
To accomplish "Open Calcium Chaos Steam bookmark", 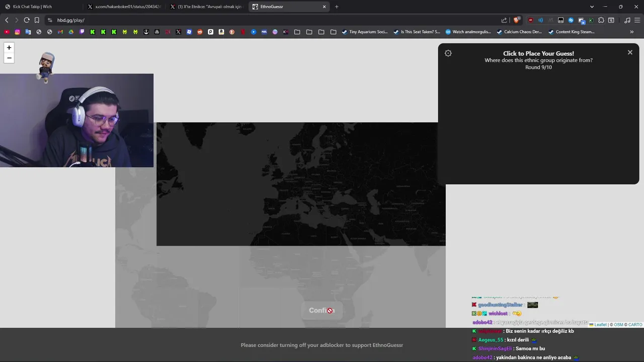I will pos(519,32).
